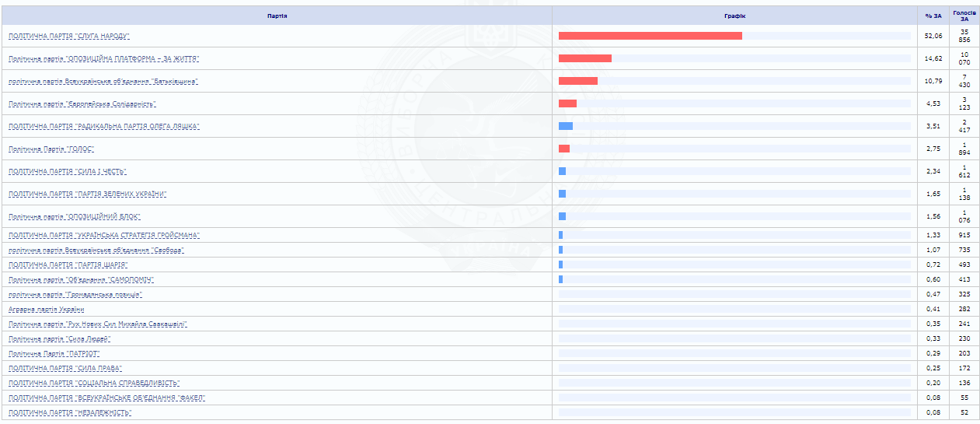Click the "% ЗА" column header

(933, 16)
